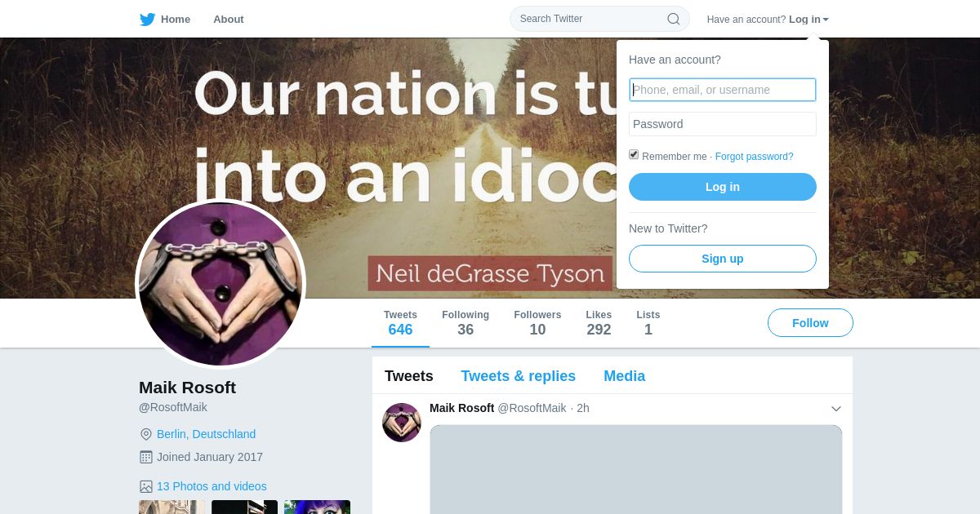
Task: Click the Sign up button
Action: (723, 259)
